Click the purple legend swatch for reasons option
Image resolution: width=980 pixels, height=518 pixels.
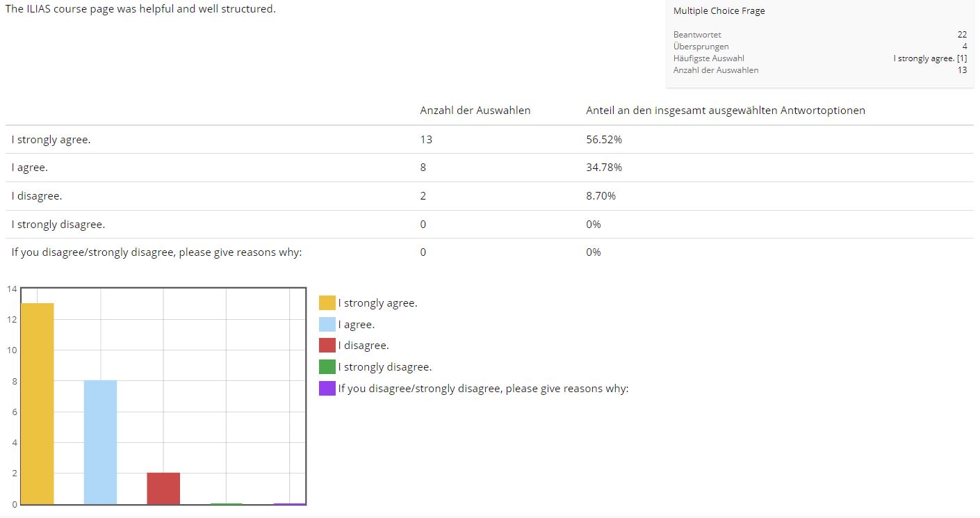tap(327, 389)
